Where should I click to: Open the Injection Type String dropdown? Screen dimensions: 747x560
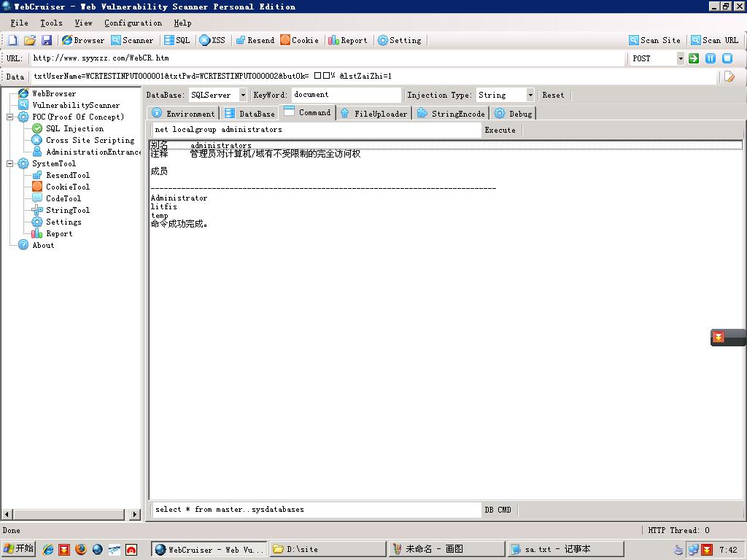530,95
